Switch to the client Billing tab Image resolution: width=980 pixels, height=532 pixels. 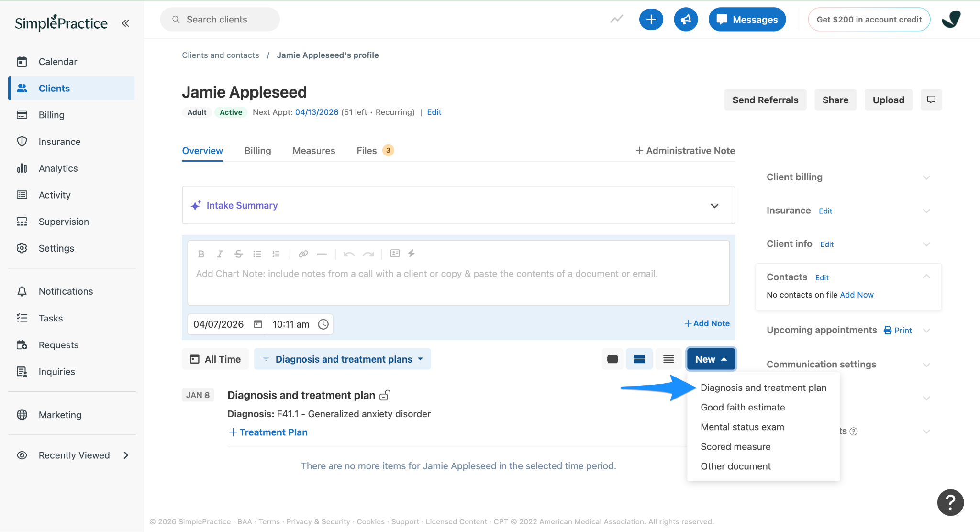coord(257,151)
